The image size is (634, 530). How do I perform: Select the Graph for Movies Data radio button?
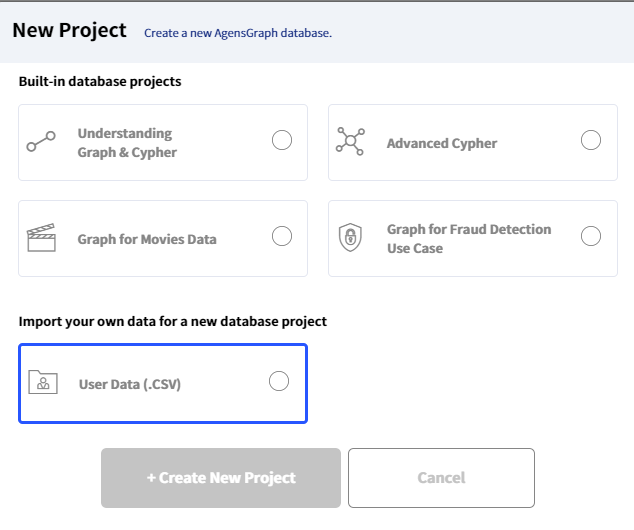pyautogui.click(x=282, y=236)
